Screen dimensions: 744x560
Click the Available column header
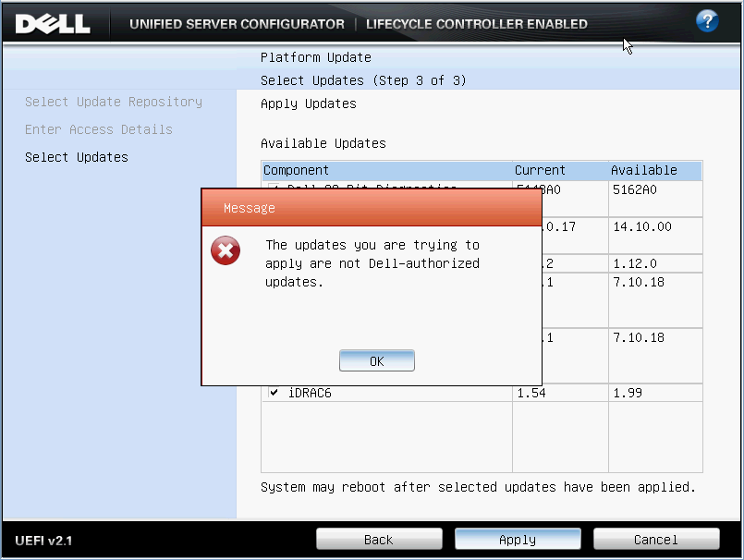654,170
